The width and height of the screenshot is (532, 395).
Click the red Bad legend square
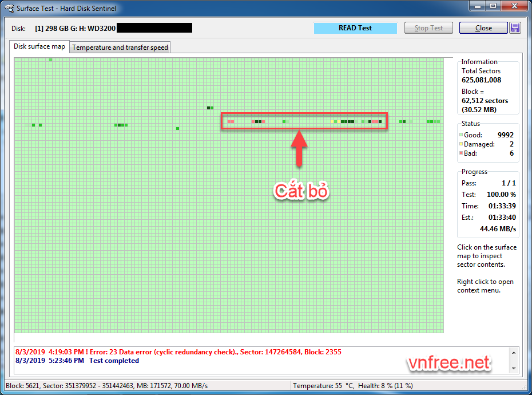point(461,153)
